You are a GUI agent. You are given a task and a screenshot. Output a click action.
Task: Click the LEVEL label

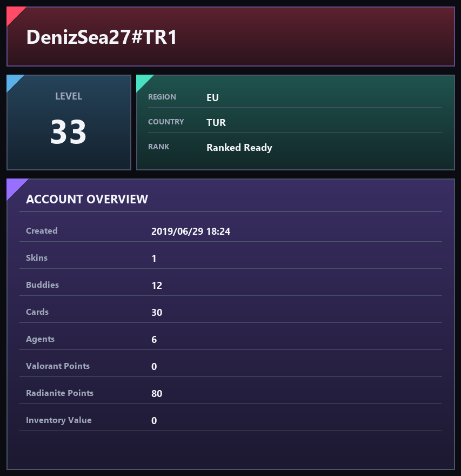(69, 96)
